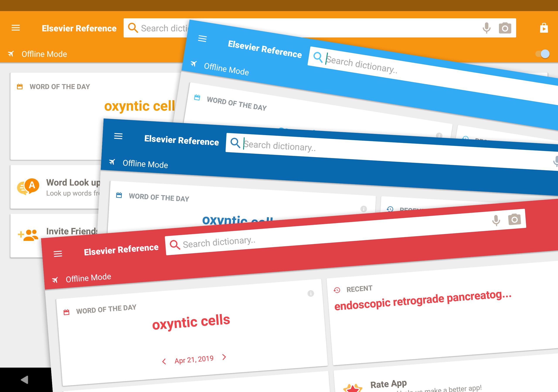
Task: Click 'Offline Mode' label in red window
Action: [88, 278]
